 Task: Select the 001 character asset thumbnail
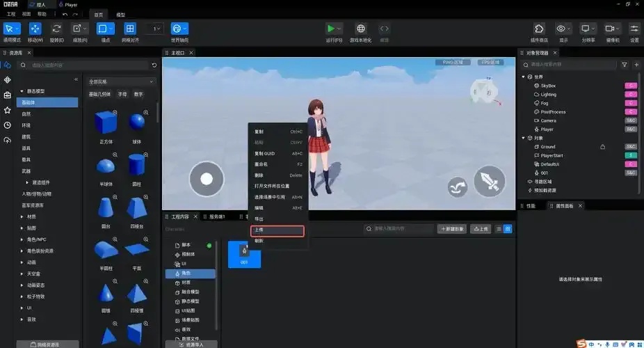click(x=244, y=254)
